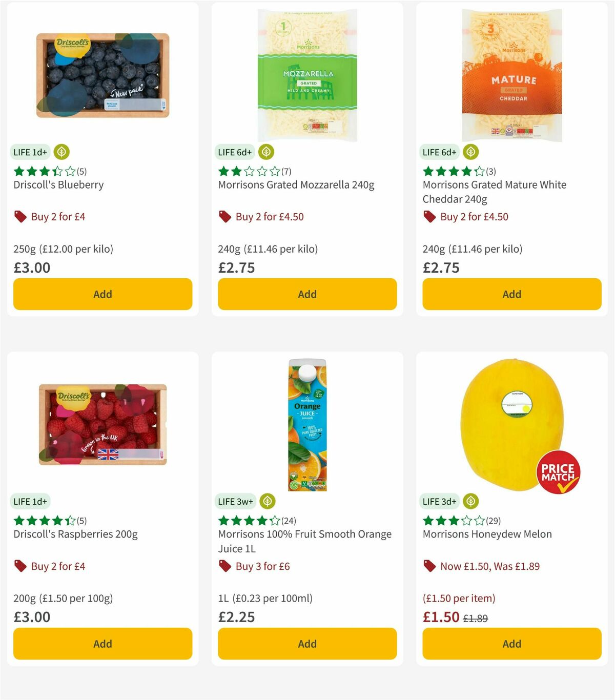Toggle the LIFE 1d+ badge on Driscoll's Blueberry
This screenshot has width=615, height=700.
tap(31, 152)
